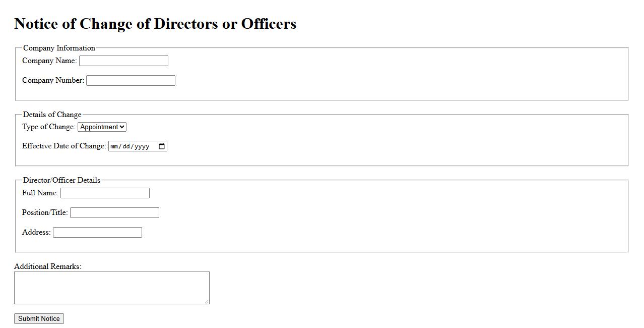Select the day segment of Effective Date
The image size is (644, 328).
[x=126, y=147]
